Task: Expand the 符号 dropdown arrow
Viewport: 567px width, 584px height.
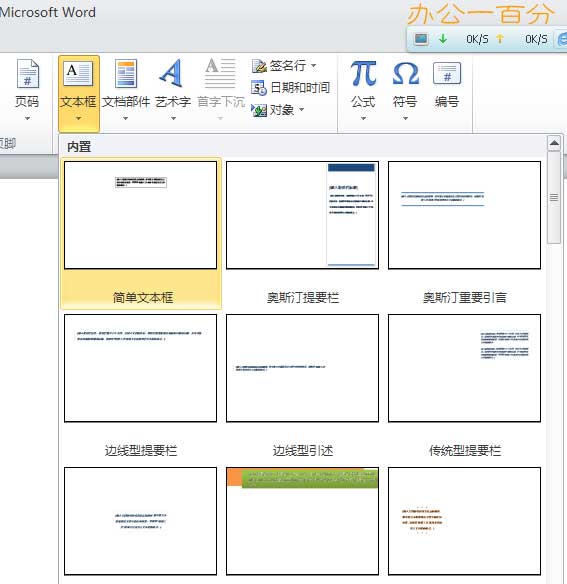Action: pos(405,118)
